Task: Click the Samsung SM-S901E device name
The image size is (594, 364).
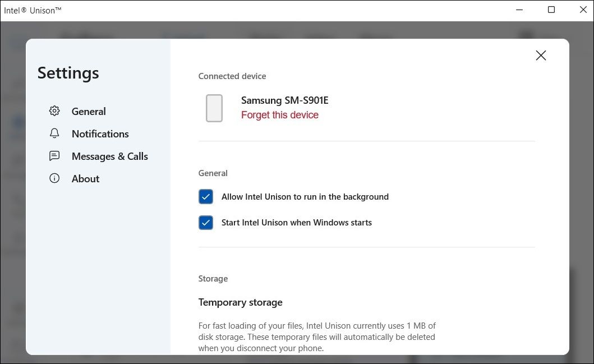Action: 285,100
